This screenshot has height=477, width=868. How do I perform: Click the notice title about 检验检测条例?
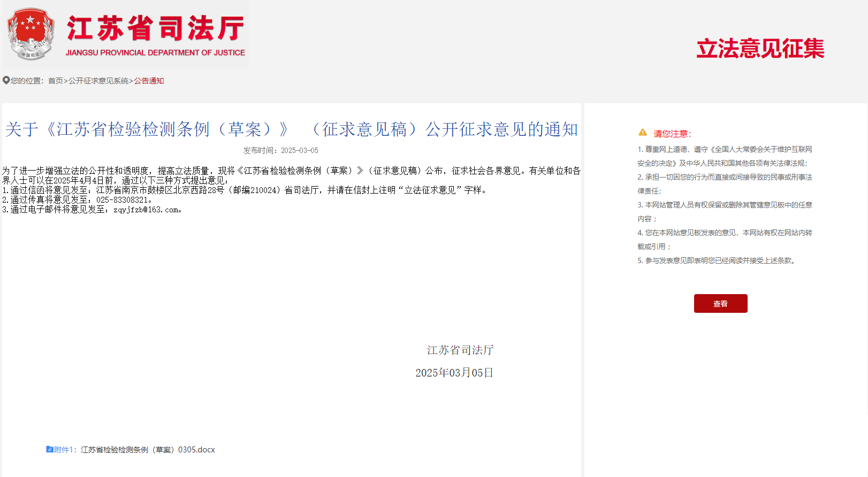(x=291, y=129)
